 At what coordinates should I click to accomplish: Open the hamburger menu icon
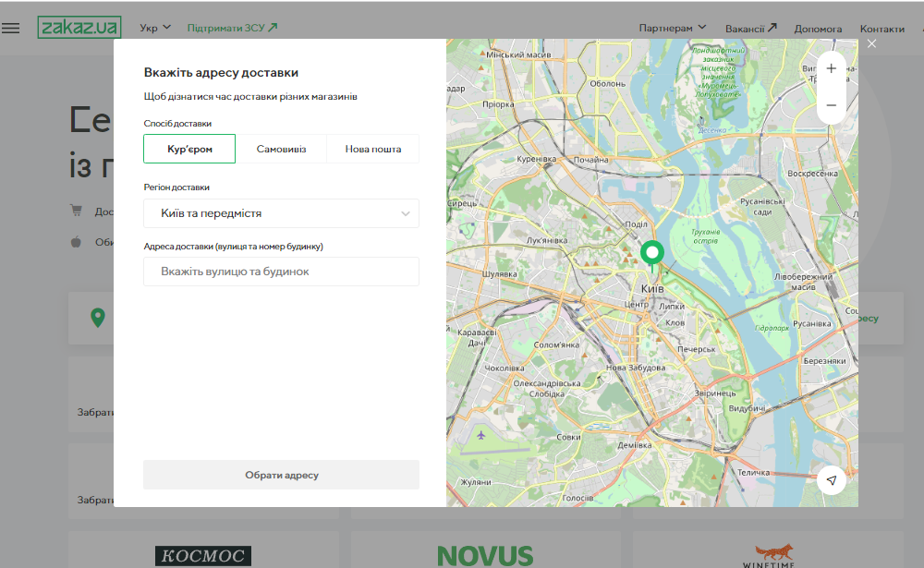[x=10, y=29]
